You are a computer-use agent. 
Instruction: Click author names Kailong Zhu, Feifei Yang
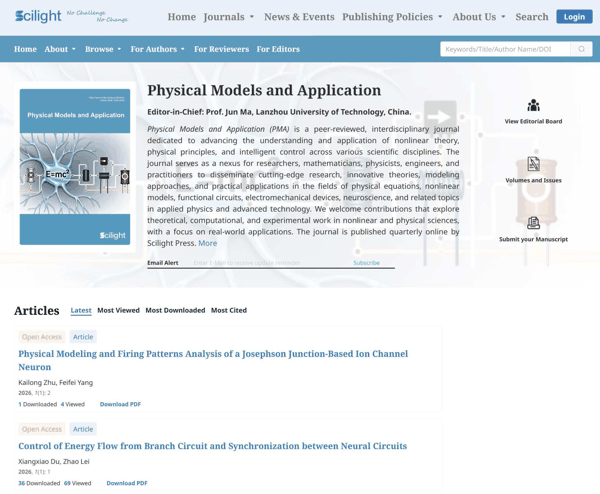tap(55, 382)
